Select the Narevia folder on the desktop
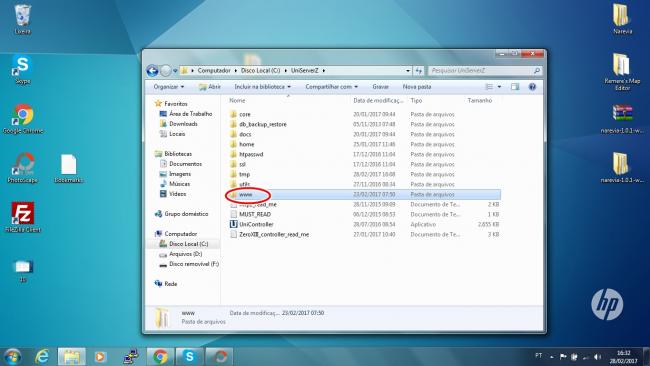Screen dimensions: 650x366 click(x=622, y=19)
